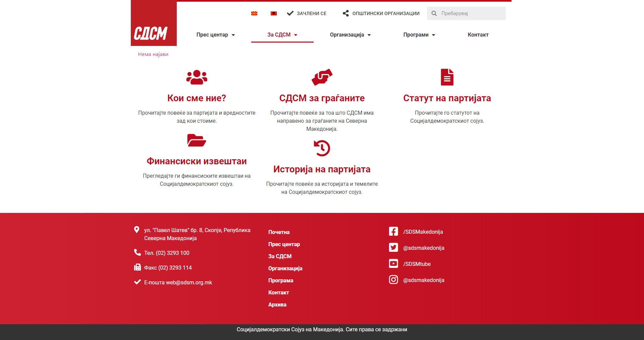Click the document icon above Статут на партијата
Viewport: 644px width, 340px height.
(447, 77)
